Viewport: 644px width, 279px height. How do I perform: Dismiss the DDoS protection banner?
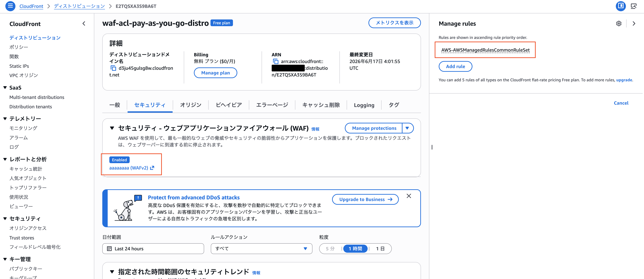(409, 196)
